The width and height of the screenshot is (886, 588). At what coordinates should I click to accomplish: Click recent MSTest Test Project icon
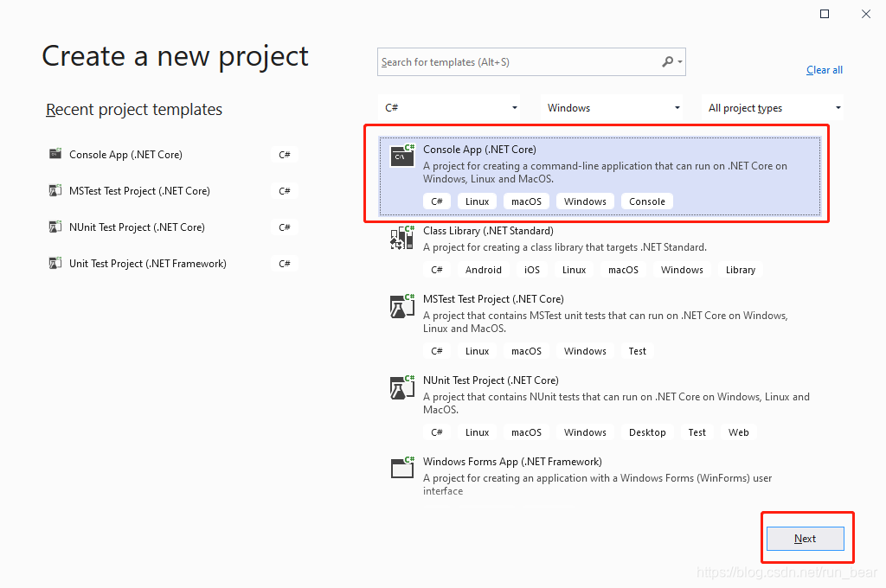55,190
